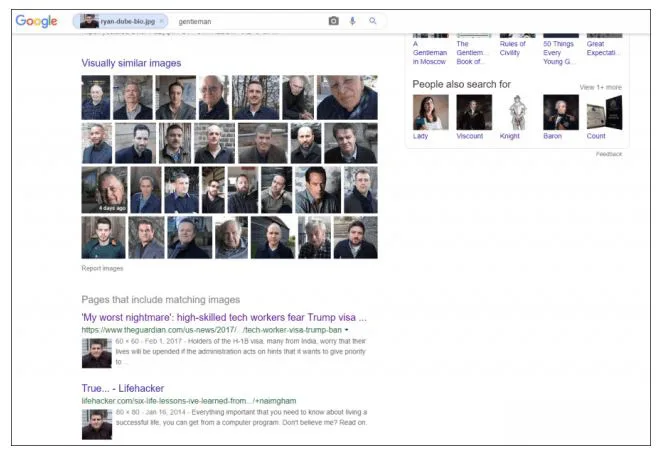Open the 'True... - Lifehacker' result
This screenshot has height=454, width=661.
pyautogui.click(x=123, y=388)
